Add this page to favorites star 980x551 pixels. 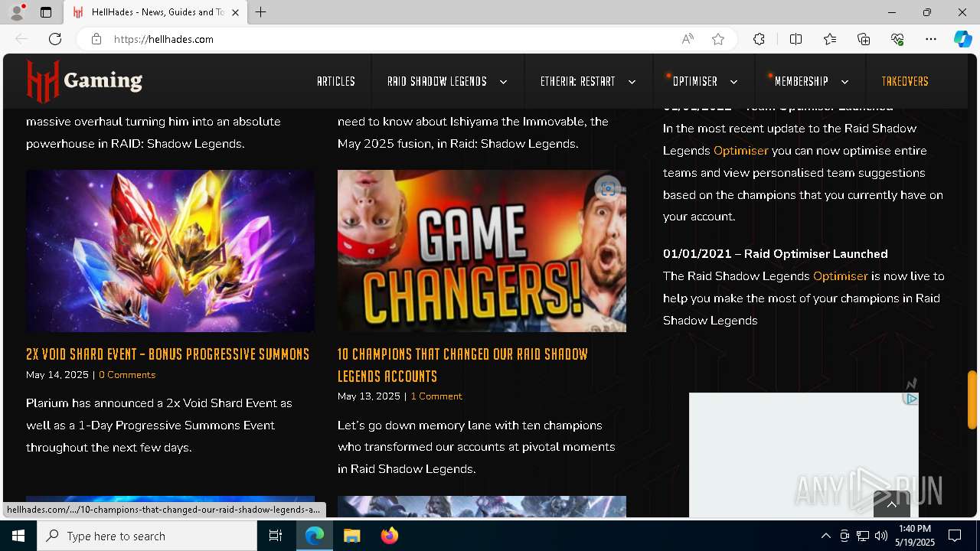coord(718,39)
